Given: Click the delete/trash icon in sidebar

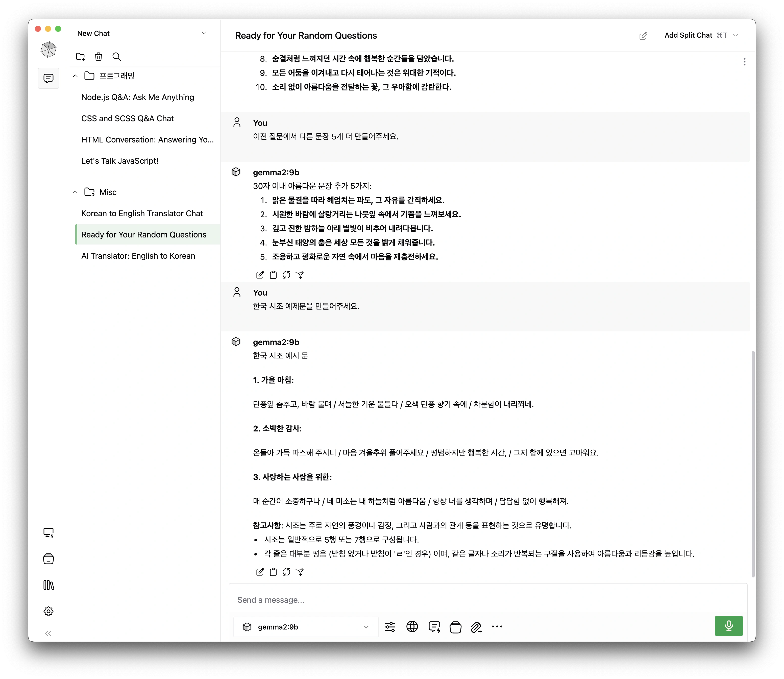Looking at the screenshot, I should pyautogui.click(x=99, y=57).
